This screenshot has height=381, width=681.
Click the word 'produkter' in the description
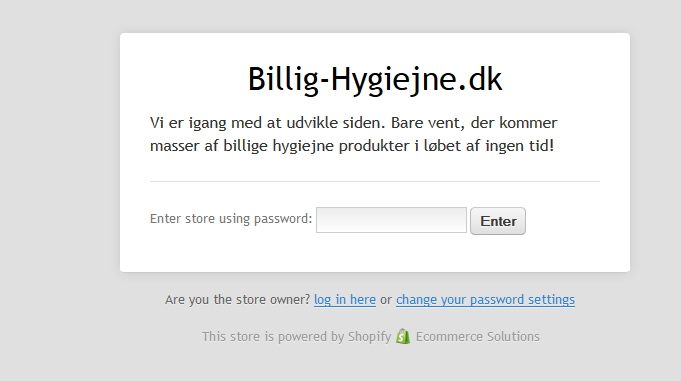pyautogui.click(x=374, y=146)
